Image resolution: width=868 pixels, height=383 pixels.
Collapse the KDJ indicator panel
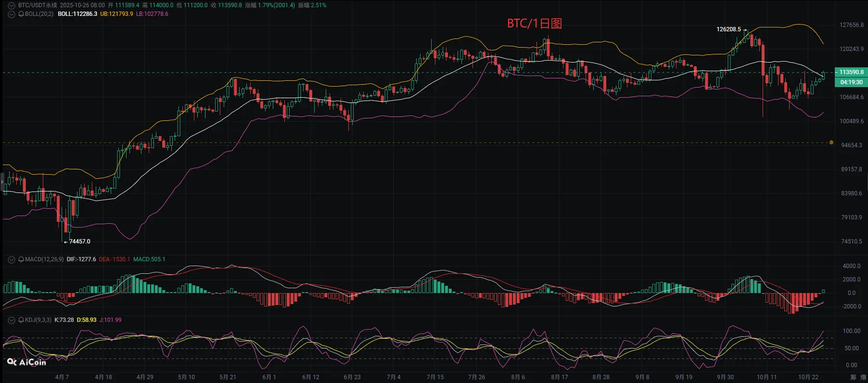pos(12,320)
